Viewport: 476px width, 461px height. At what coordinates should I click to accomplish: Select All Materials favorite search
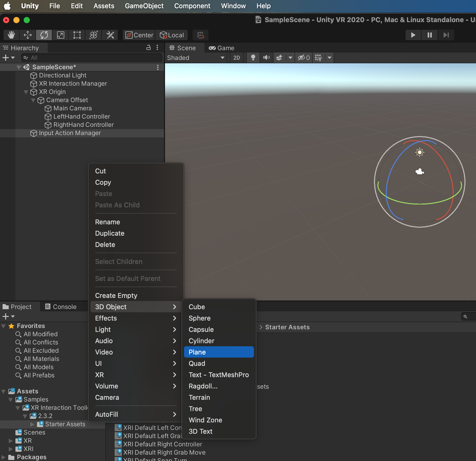pos(41,359)
